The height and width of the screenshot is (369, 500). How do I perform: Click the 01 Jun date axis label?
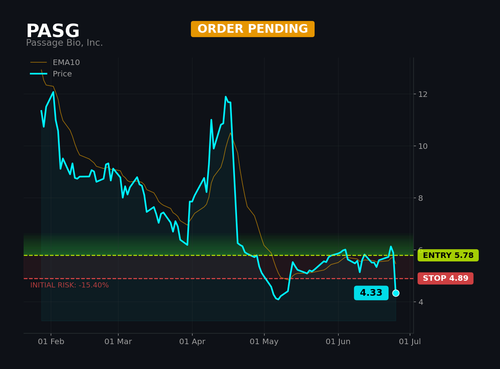pos(338,342)
